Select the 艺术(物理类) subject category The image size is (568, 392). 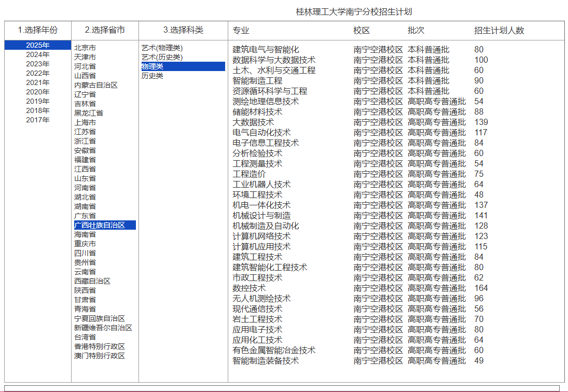pyautogui.click(x=162, y=48)
